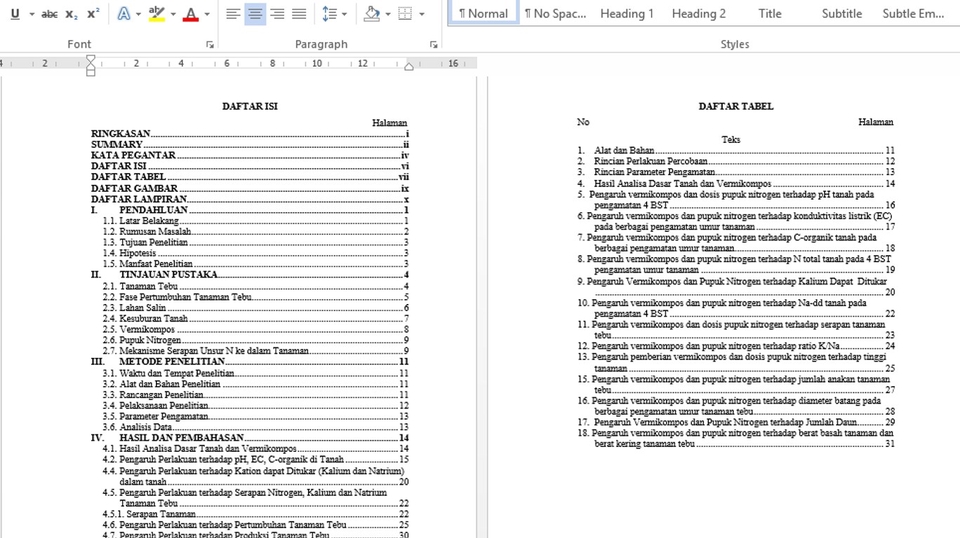This screenshot has width=960, height=538.
Task: Click table entry 2. Rincian Perlakuan Percobaan
Action: click(736, 161)
